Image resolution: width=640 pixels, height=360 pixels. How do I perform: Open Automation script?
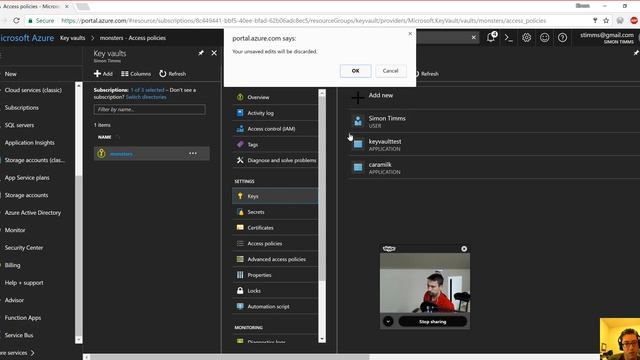(275, 307)
